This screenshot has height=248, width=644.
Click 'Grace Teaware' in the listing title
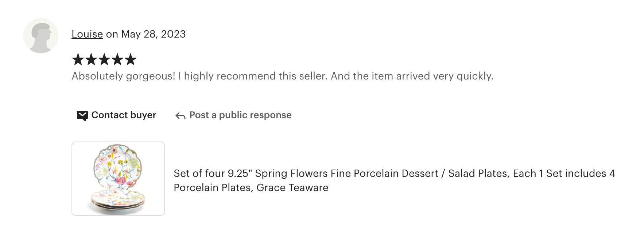coord(292,187)
